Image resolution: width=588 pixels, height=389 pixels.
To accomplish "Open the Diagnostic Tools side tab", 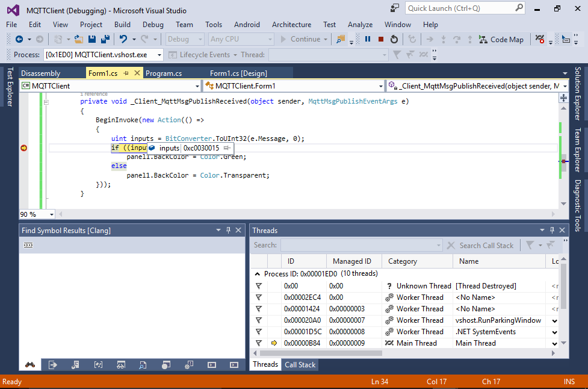I will 578,205.
